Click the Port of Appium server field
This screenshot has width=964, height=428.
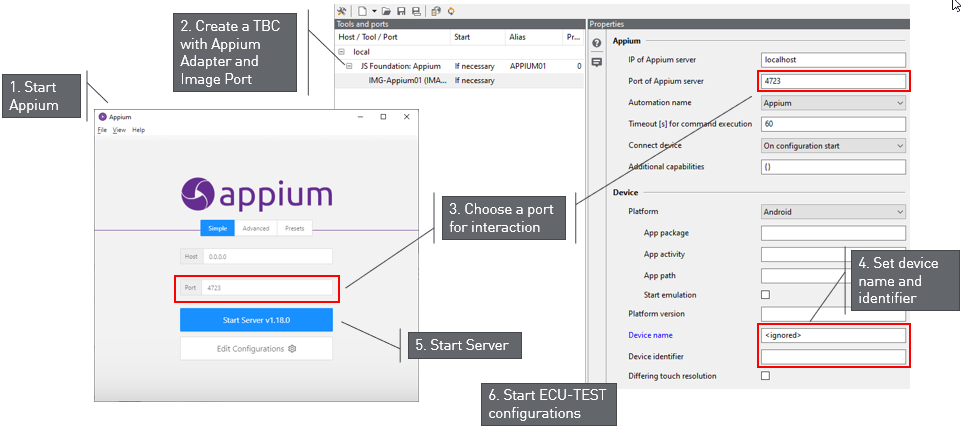833,81
